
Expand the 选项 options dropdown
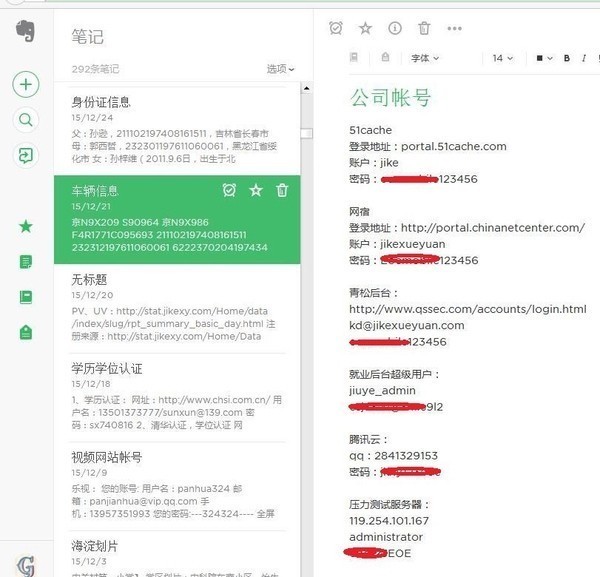click(280, 69)
